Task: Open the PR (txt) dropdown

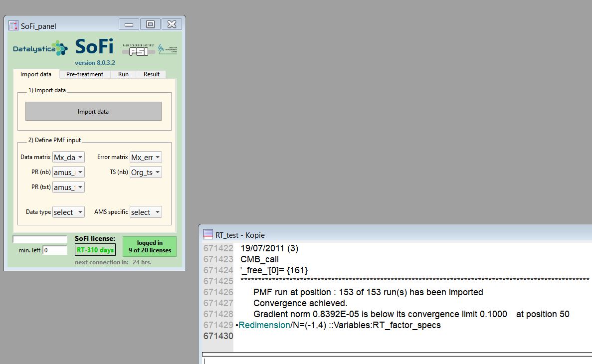Action: [x=68, y=187]
